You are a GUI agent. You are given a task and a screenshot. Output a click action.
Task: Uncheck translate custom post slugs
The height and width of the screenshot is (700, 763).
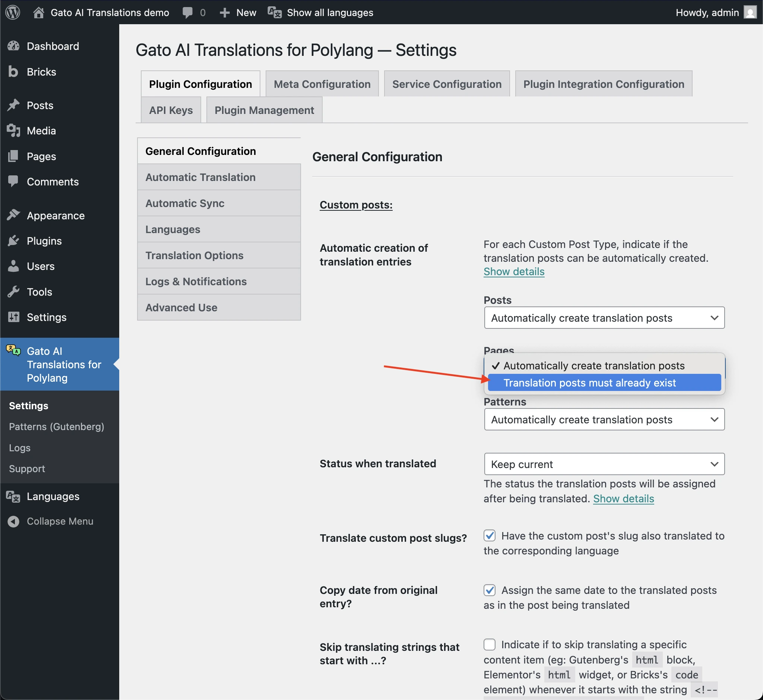coord(490,535)
